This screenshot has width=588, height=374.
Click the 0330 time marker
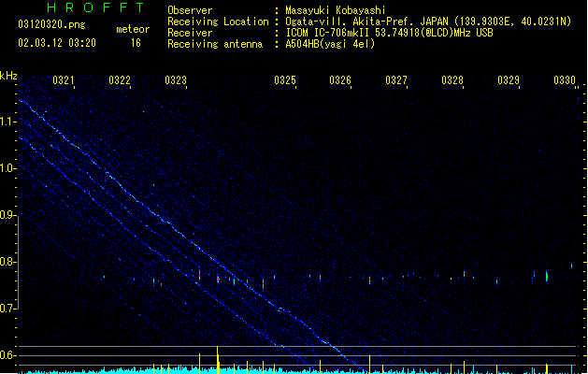[565, 80]
